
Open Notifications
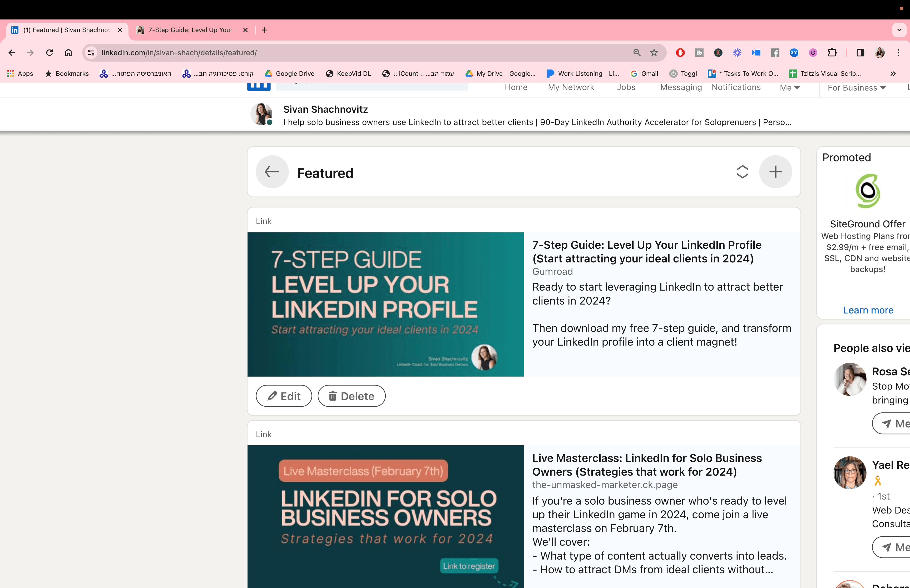click(x=736, y=87)
